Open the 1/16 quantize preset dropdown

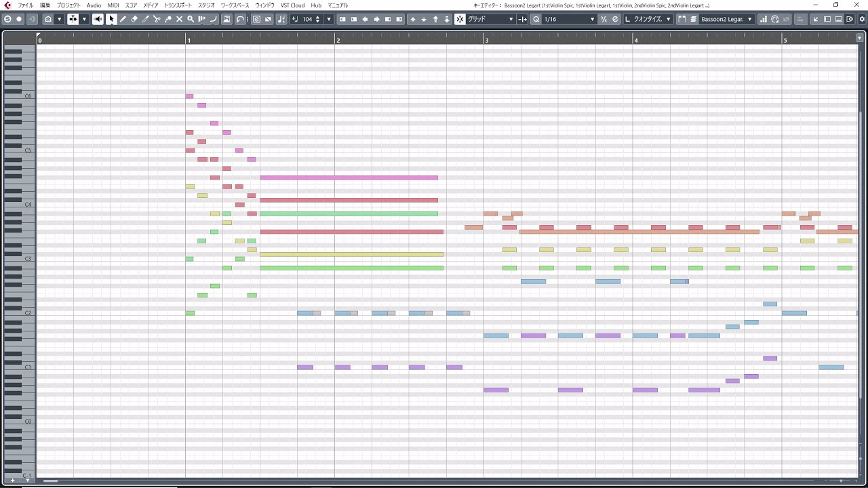click(x=569, y=19)
